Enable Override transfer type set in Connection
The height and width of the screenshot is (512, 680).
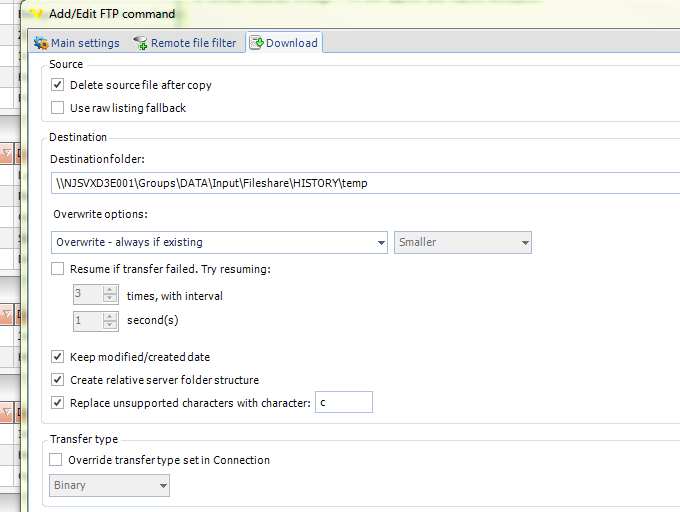click(56, 460)
